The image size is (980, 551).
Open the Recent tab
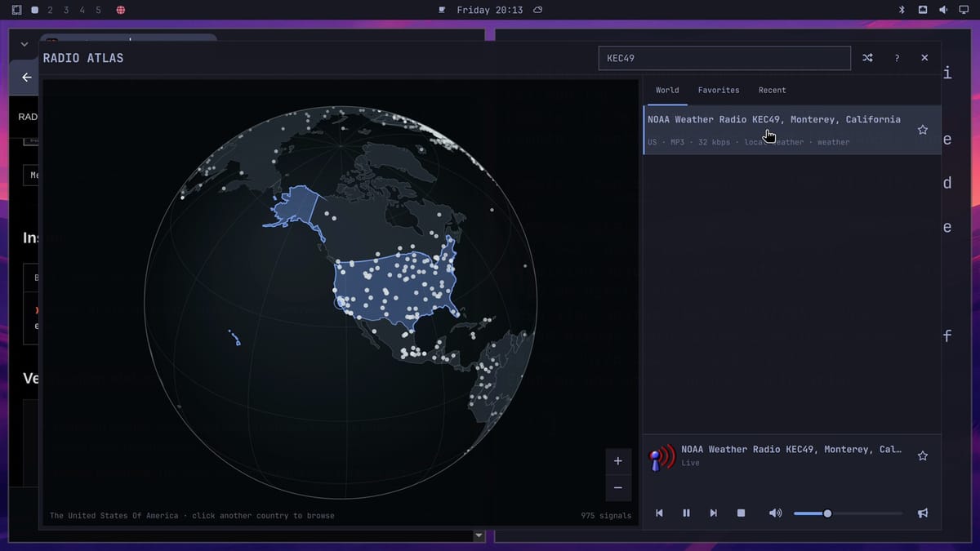[x=772, y=90]
